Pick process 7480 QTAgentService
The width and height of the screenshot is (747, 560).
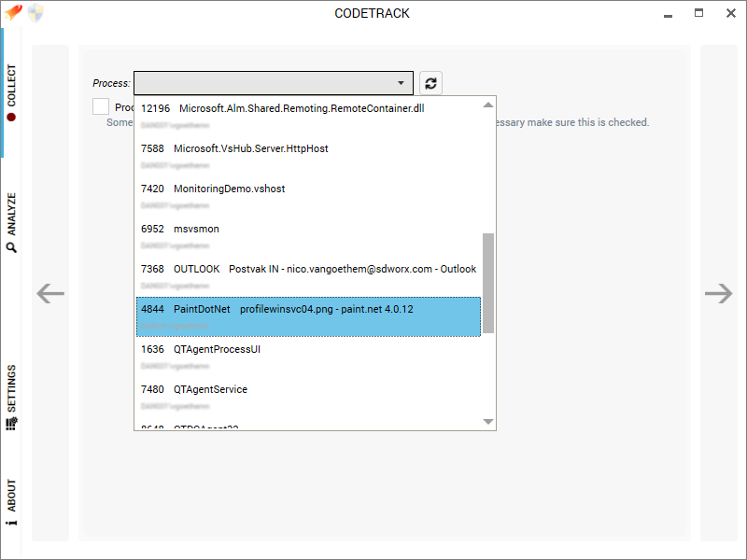308,397
